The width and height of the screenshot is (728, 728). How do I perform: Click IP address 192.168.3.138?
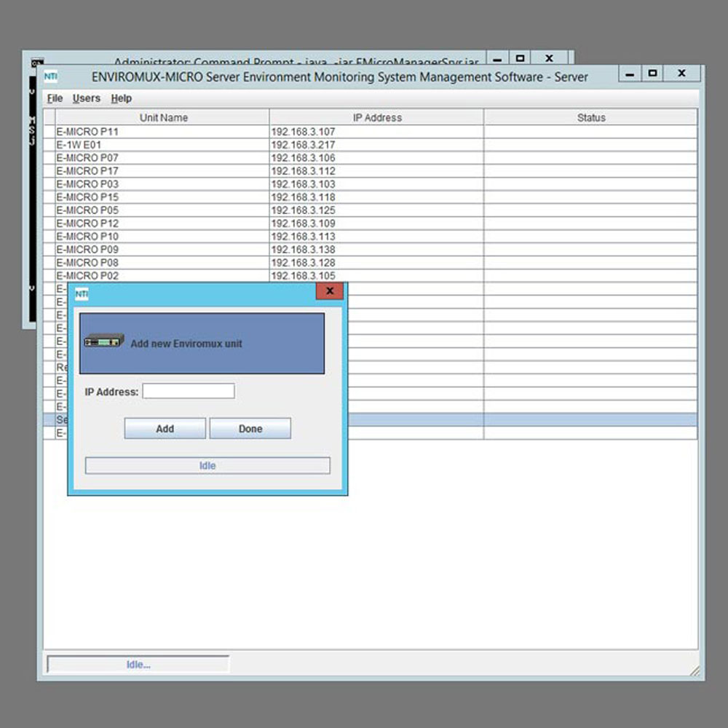pos(303,249)
